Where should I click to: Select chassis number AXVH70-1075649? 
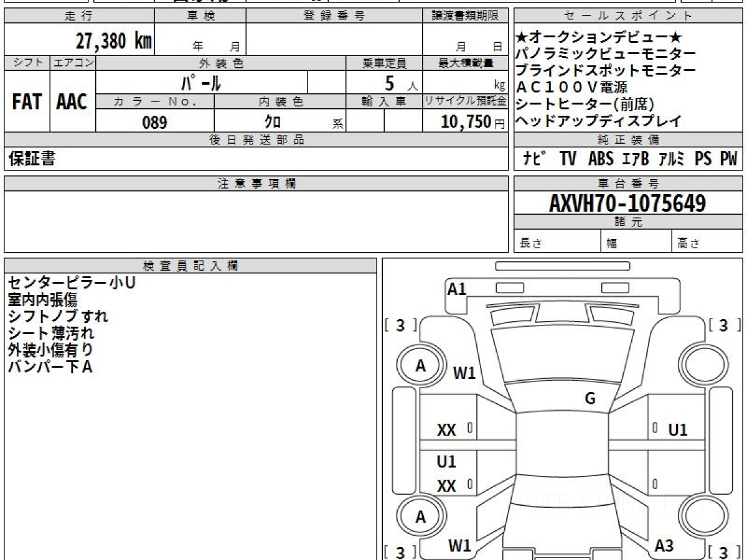click(628, 203)
